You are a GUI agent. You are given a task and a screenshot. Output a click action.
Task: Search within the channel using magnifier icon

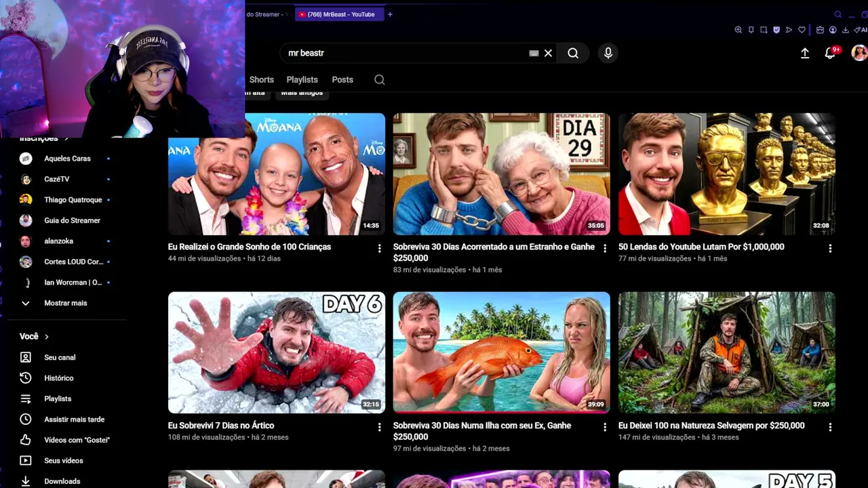(380, 80)
